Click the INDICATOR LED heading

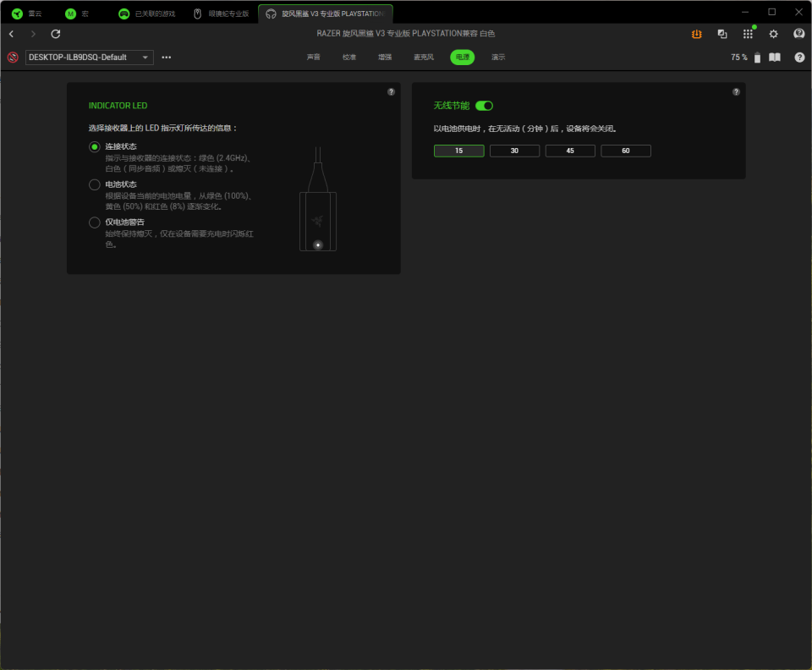(x=118, y=106)
